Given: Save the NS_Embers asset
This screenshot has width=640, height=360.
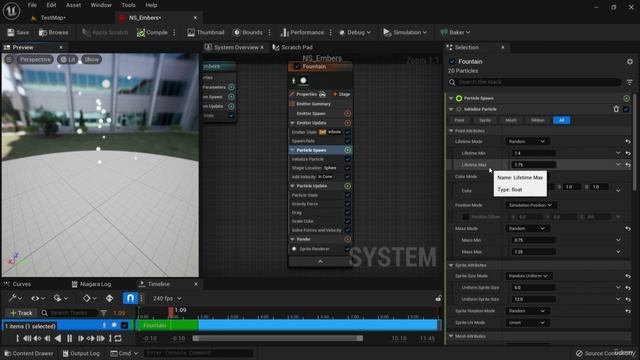Looking at the screenshot, I should coord(18,32).
